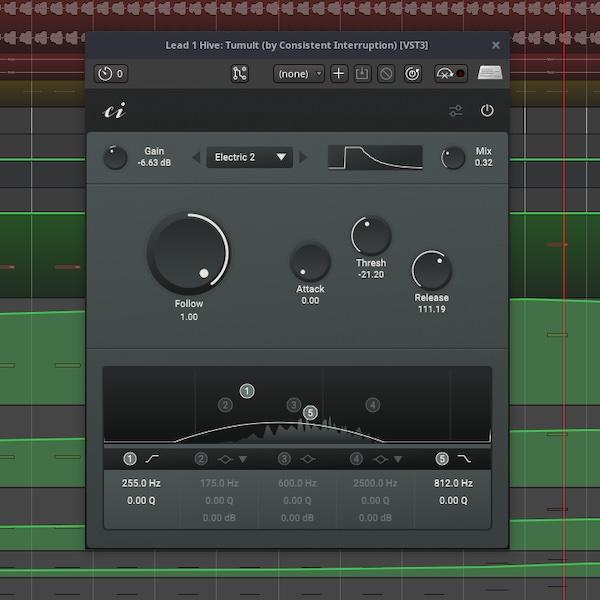Click band 3 bell filter shape icon

click(308, 459)
